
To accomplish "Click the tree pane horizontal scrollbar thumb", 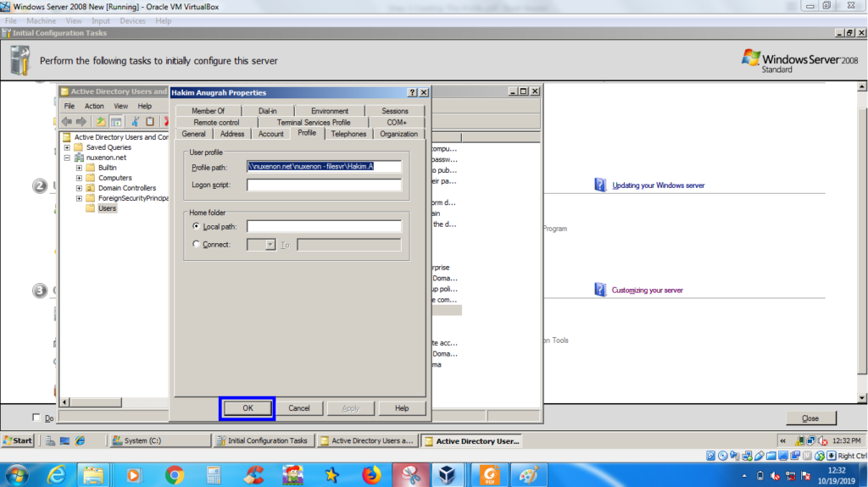I will point(96,401).
